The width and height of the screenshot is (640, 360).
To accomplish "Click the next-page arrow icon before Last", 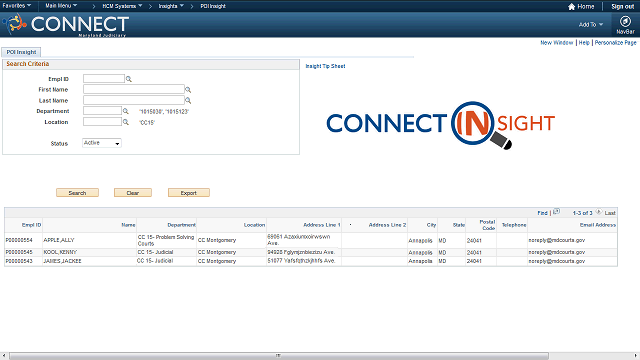I will point(598,212).
